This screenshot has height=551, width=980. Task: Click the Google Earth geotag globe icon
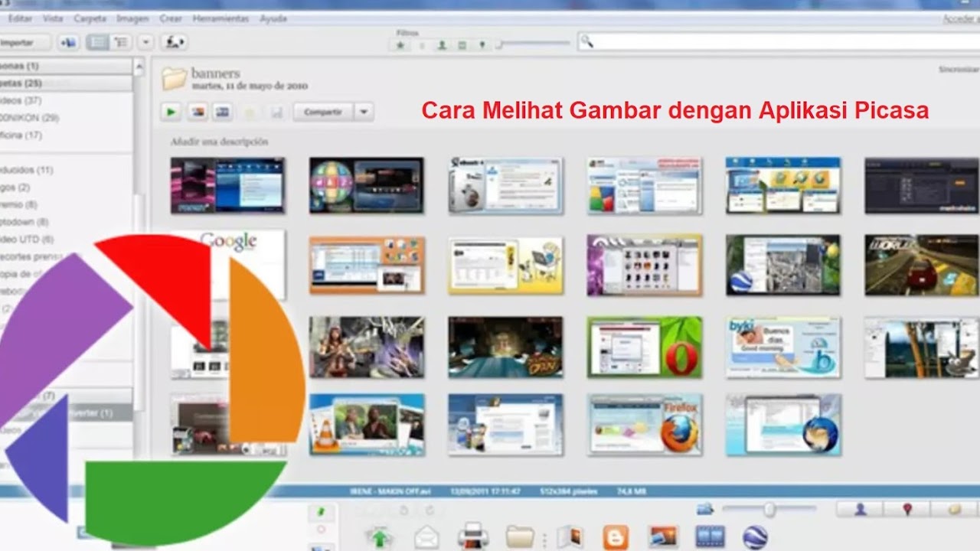[x=756, y=537]
